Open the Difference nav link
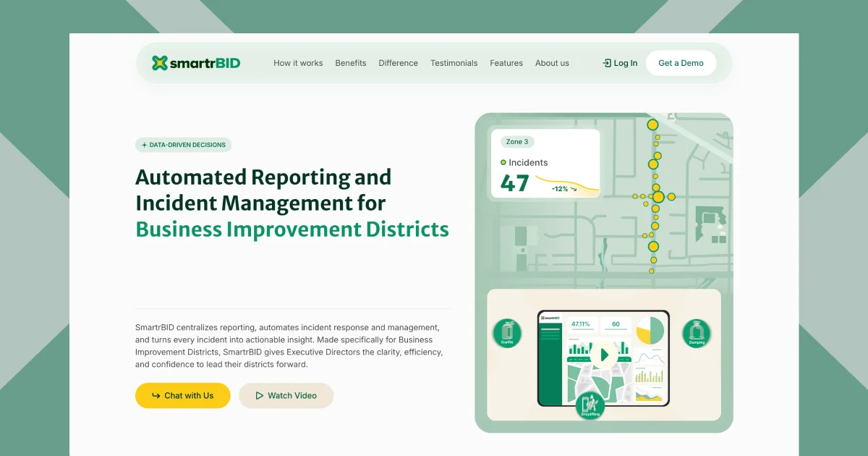868x456 pixels. point(398,63)
